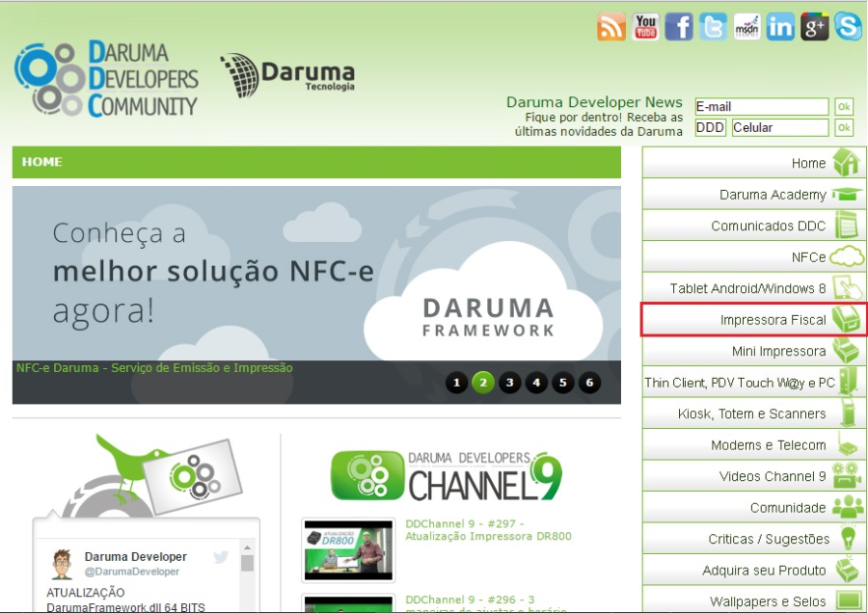The width and height of the screenshot is (868, 613).
Task: Click Ok button next to Celular
Action: click(844, 127)
